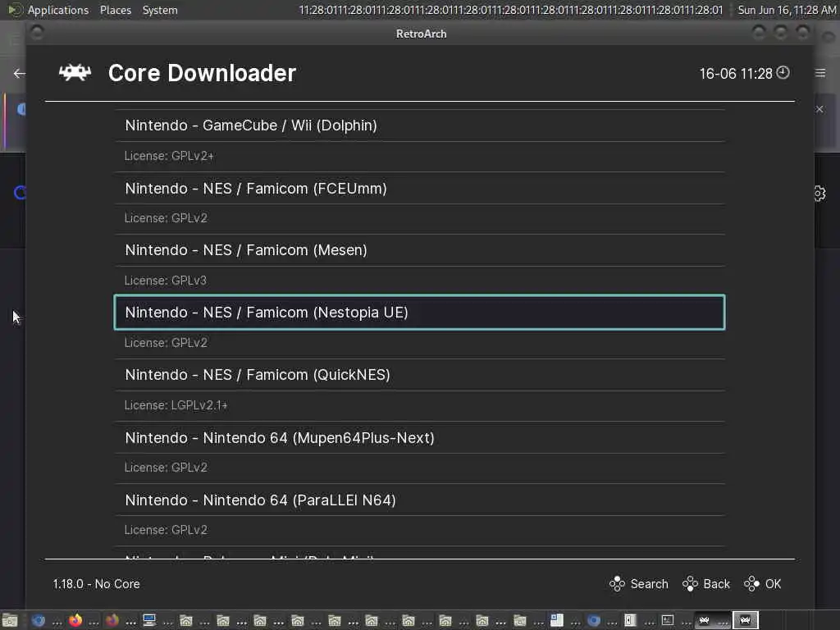Screen dimensions: 840x630
Task: Select Nintendo 64 (Mupen64Plus-Next) core
Action: (419, 438)
